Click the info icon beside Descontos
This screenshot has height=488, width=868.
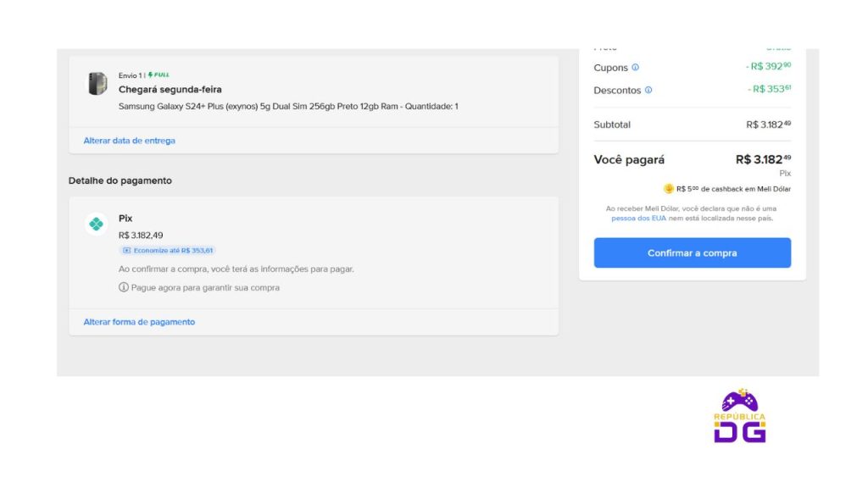(648, 90)
